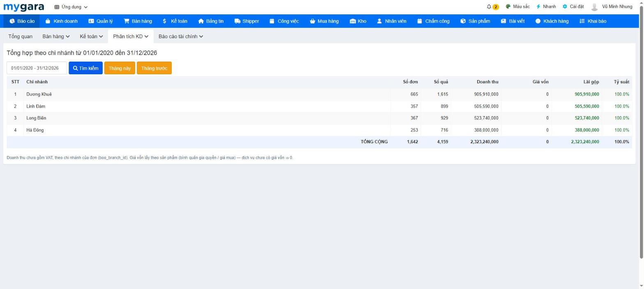Click the Shipper truck icon
The width and height of the screenshot is (644, 289).
[237, 21]
